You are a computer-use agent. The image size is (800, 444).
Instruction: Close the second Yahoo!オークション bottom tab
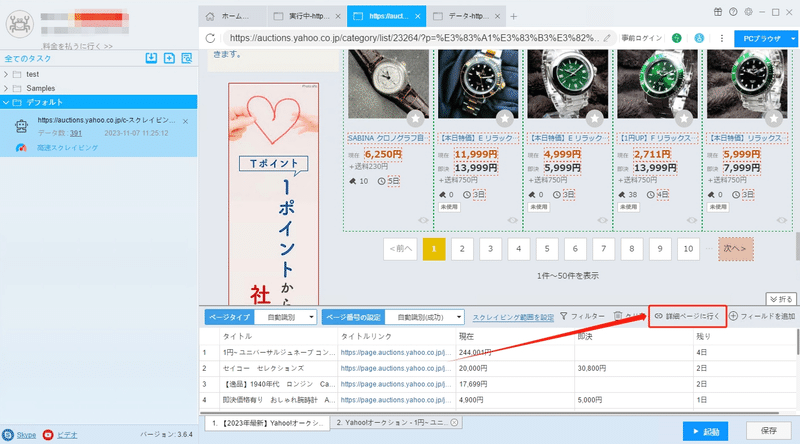(454, 423)
